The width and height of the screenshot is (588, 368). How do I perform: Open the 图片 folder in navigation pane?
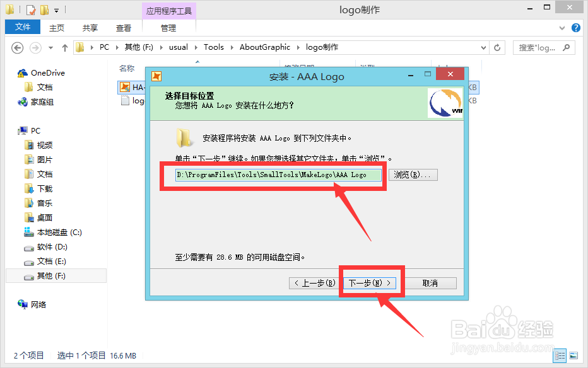pyautogui.click(x=45, y=160)
